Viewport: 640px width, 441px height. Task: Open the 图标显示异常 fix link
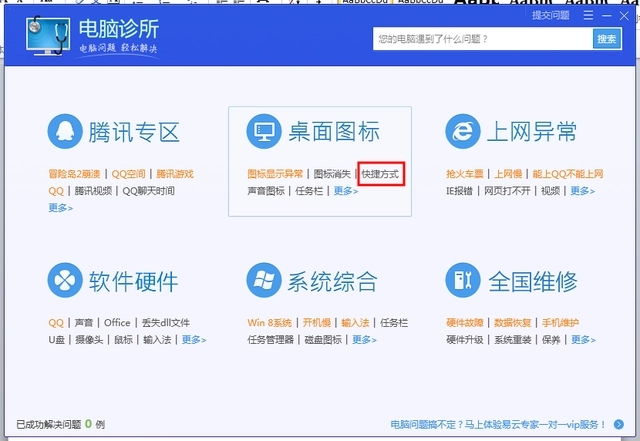[275, 174]
